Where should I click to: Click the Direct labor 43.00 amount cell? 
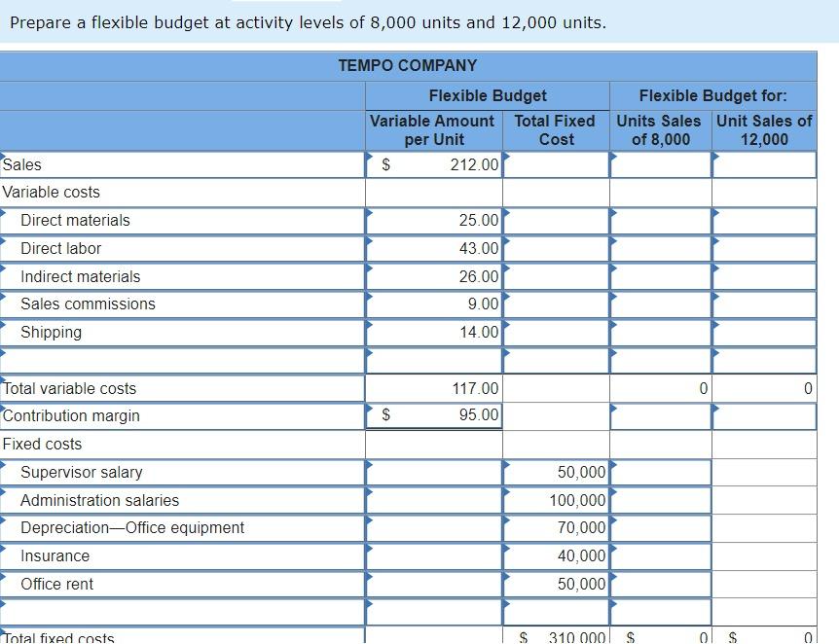(x=434, y=249)
